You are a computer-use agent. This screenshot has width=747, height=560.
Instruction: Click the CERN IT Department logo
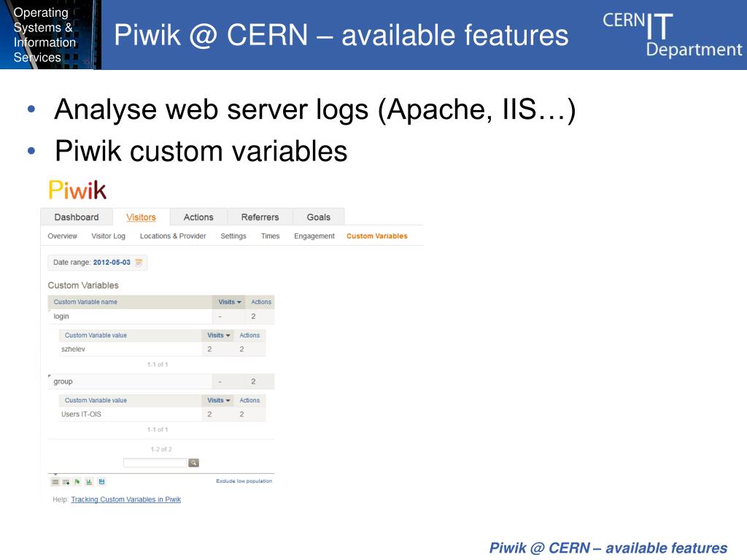tap(672, 35)
